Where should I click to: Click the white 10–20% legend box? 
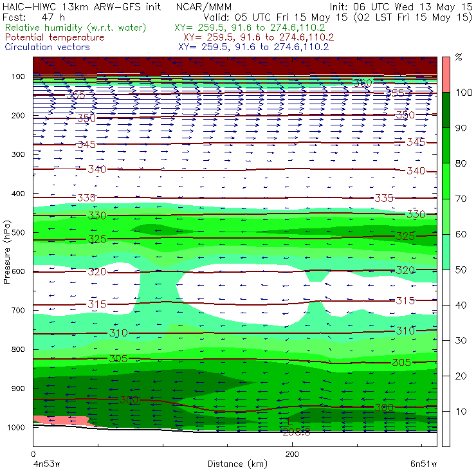tap(446, 394)
